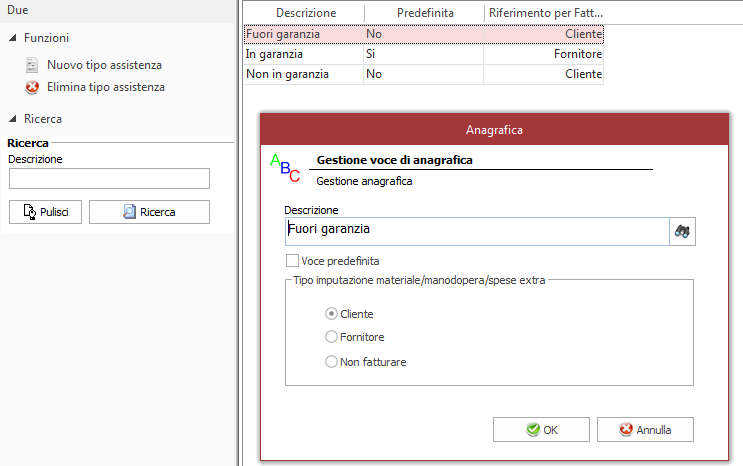The height and width of the screenshot is (466, 743).
Task: Sort by the Descrizione column header
Action: coord(306,13)
